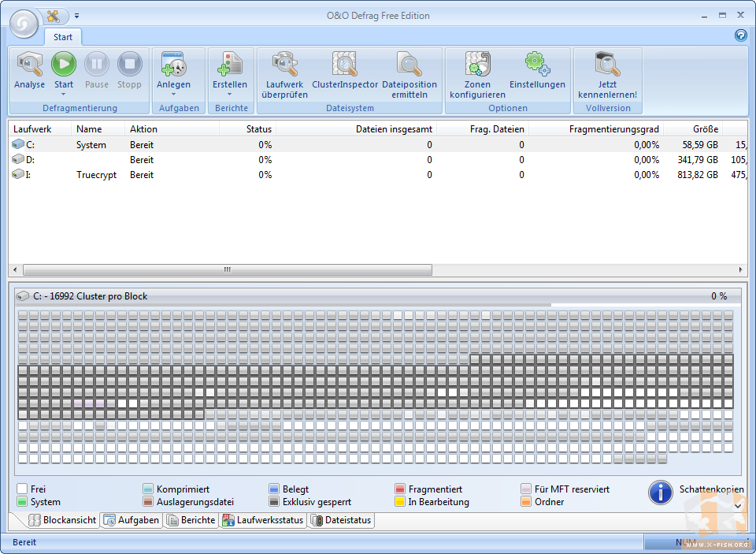
Task: Click the Fragmentiert legend color swatch
Action: click(x=400, y=489)
